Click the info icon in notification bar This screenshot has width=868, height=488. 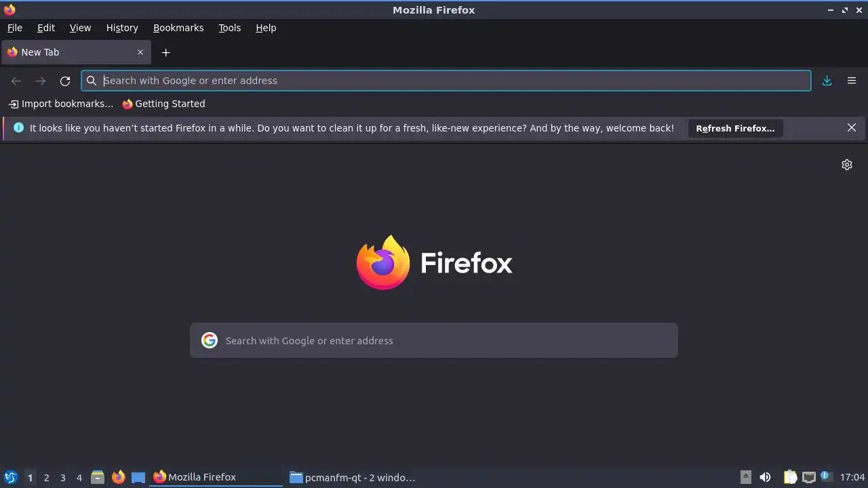(x=18, y=127)
